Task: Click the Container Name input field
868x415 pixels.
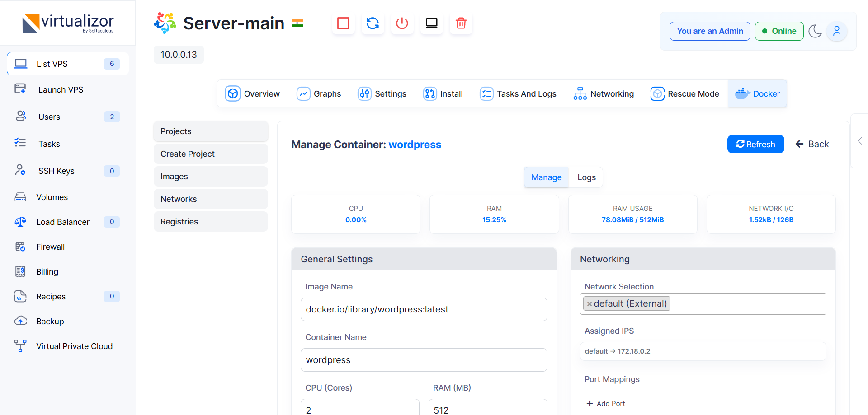Action: (x=424, y=360)
